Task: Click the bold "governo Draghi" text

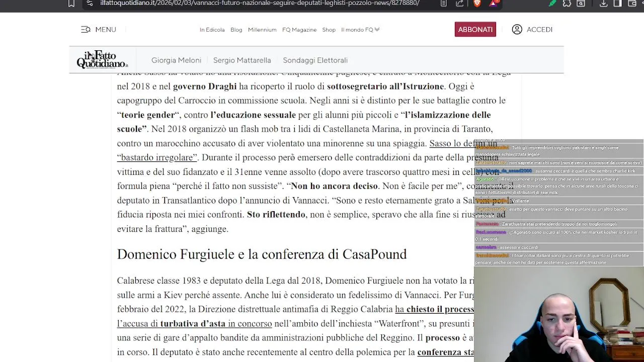Action: [x=205, y=86]
